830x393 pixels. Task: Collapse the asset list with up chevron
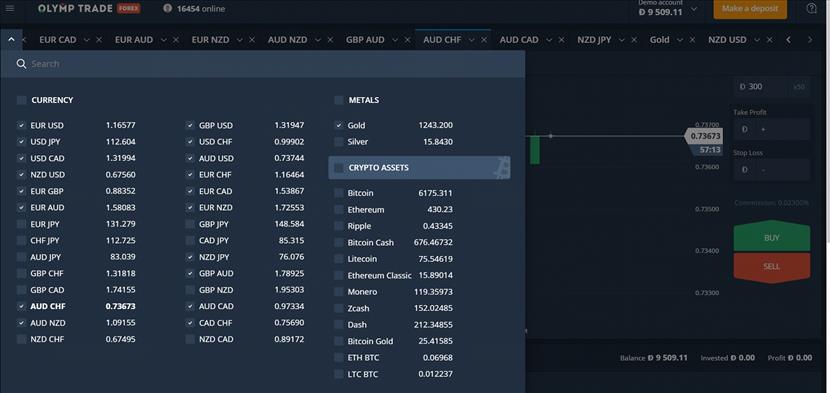click(11, 40)
